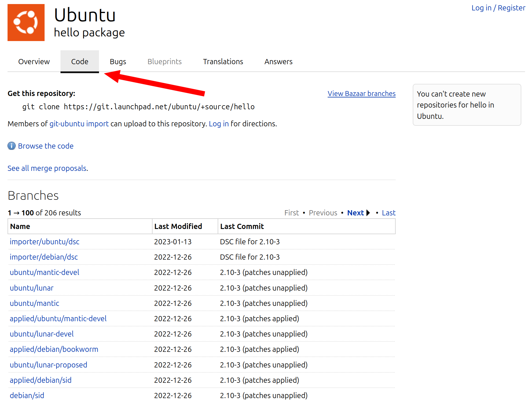Click the 1 → 100 of 206 results text
Viewport: 532px width, 401px height.
(x=44, y=213)
